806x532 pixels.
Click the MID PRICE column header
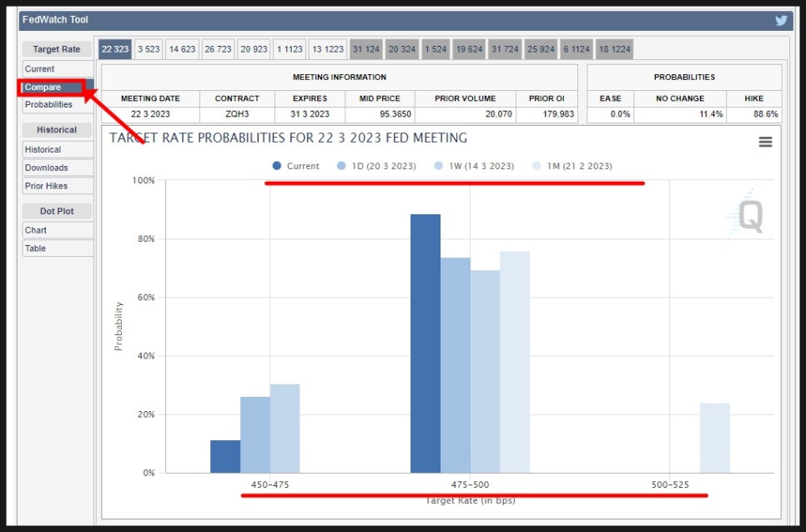coord(380,98)
